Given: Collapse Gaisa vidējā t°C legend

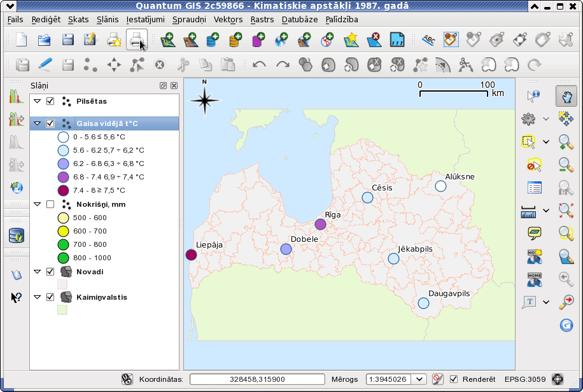Looking at the screenshot, I should coord(37,123).
